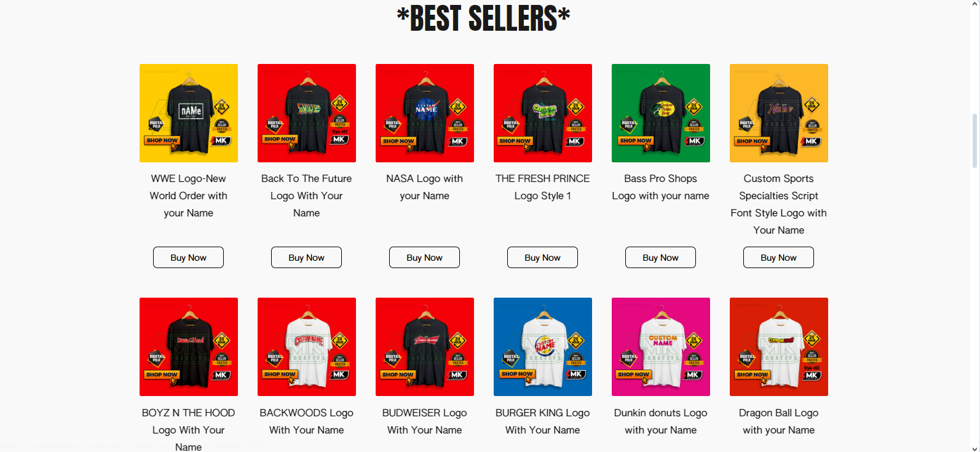Image resolution: width=980 pixels, height=452 pixels.
Task: Buy the Bass Pro Shops logo product
Action: click(660, 258)
